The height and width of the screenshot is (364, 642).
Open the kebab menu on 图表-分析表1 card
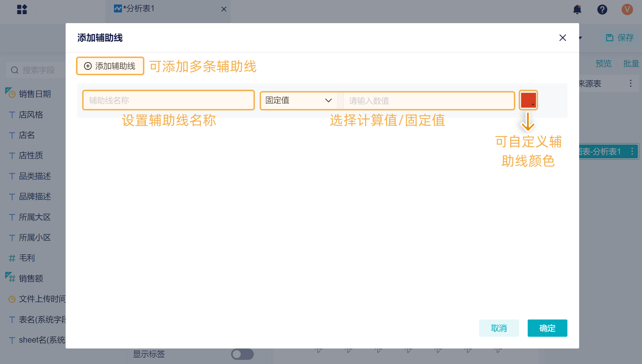(632, 151)
